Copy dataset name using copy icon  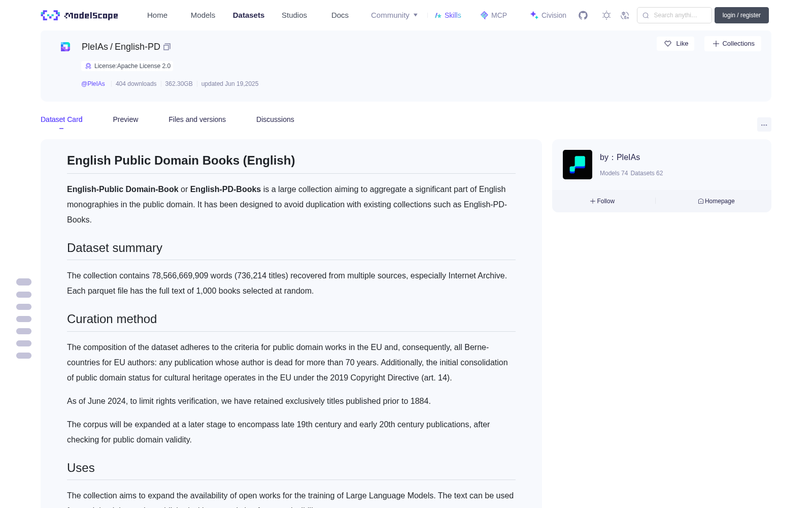pyautogui.click(x=167, y=47)
